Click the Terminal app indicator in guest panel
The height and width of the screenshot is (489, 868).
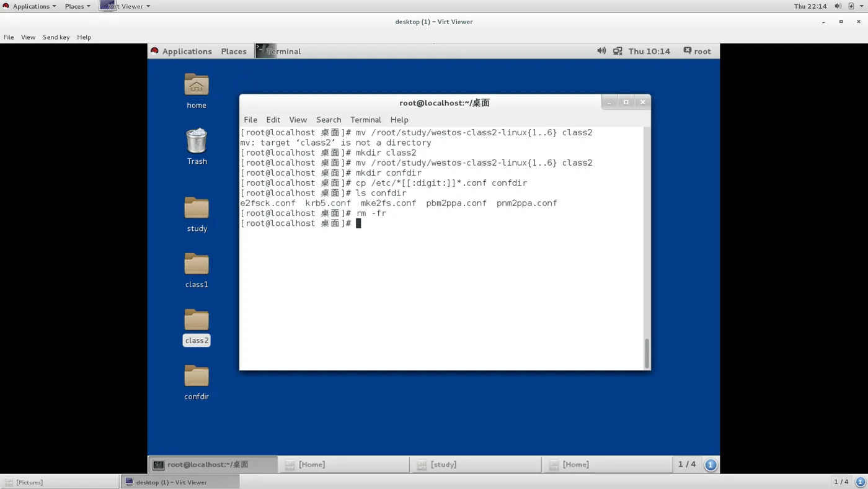pyautogui.click(x=278, y=51)
